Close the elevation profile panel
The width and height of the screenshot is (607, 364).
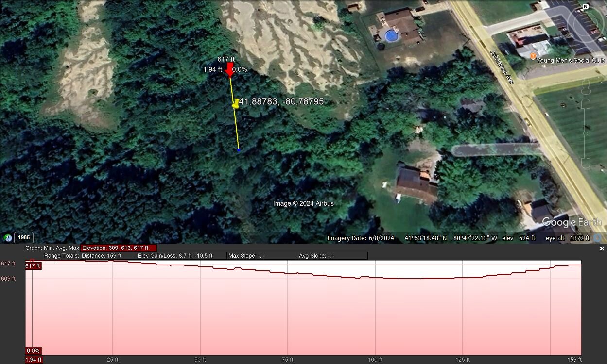point(602,248)
